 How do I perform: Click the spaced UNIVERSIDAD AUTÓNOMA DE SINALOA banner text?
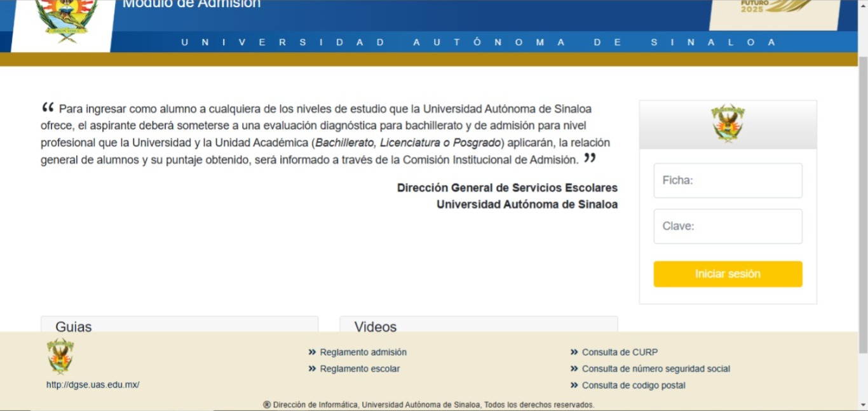point(478,43)
